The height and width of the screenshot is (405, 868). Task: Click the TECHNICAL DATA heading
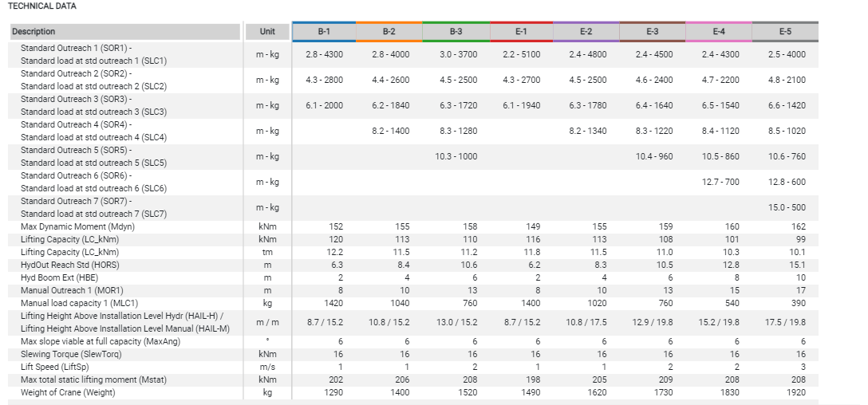(42, 6)
